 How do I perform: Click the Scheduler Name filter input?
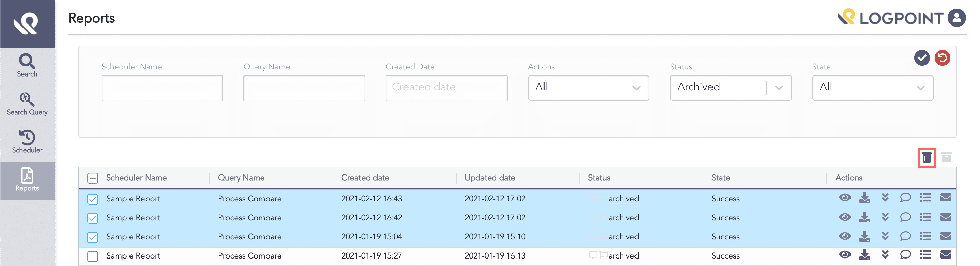pos(162,88)
